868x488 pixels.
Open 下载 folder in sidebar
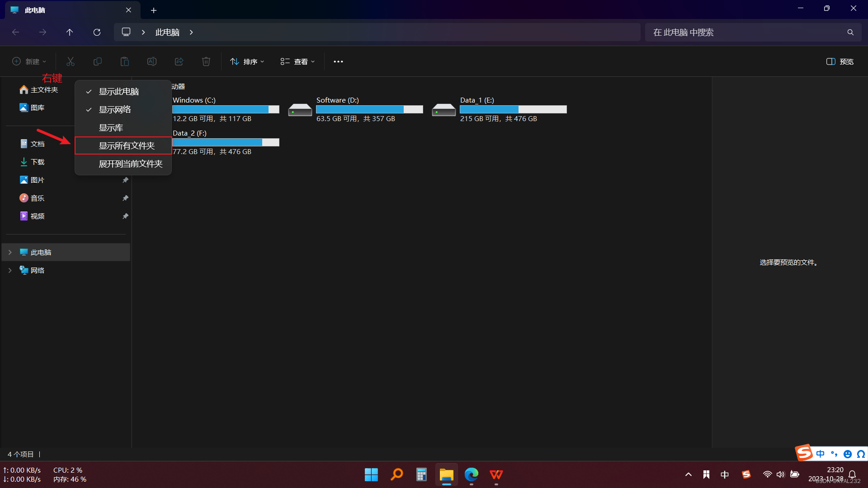(x=37, y=162)
